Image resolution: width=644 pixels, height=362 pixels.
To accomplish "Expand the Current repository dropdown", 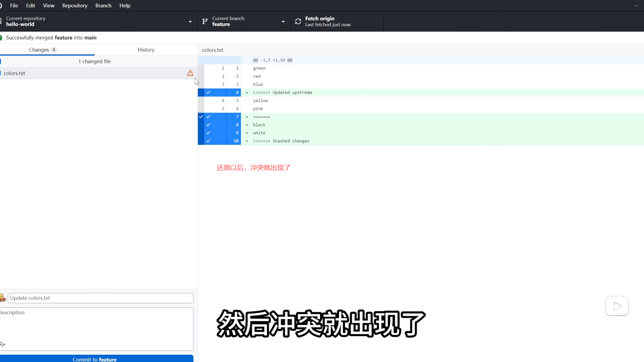I will pos(190,21).
